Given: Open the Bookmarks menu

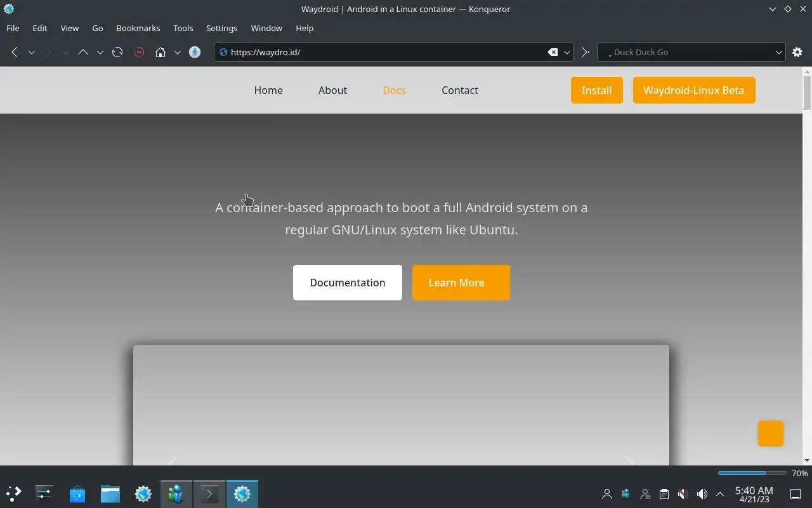Looking at the screenshot, I should (138, 28).
